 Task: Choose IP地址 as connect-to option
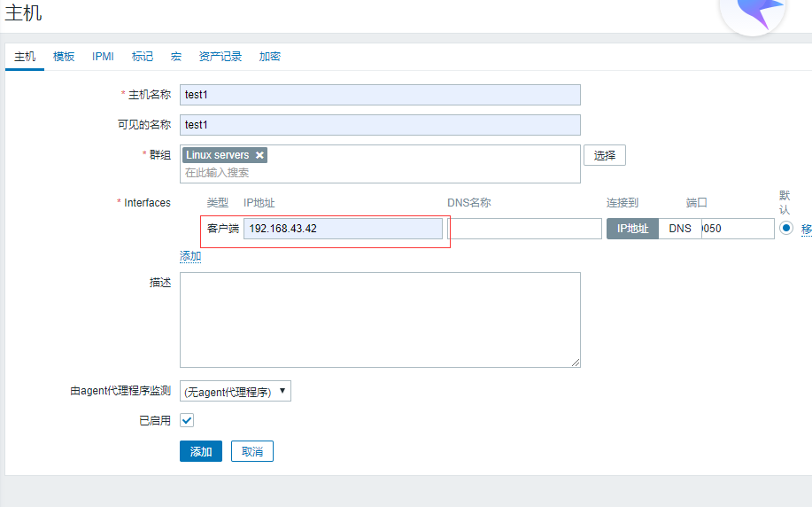632,229
